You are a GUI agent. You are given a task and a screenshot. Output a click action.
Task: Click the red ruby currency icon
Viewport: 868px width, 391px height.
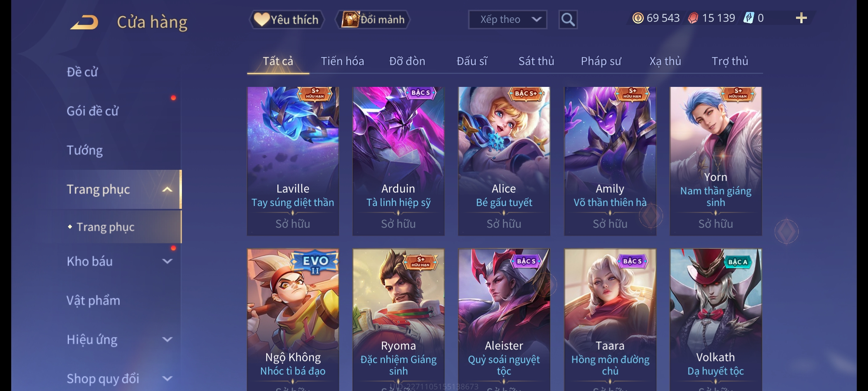coord(693,18)
